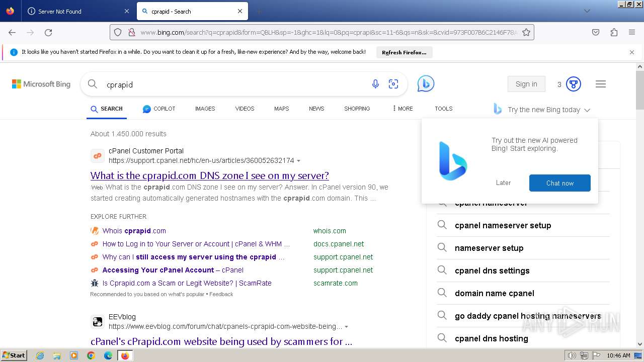
Task: Click the Feedback link under Explore Further
Action: coord(221,294)
